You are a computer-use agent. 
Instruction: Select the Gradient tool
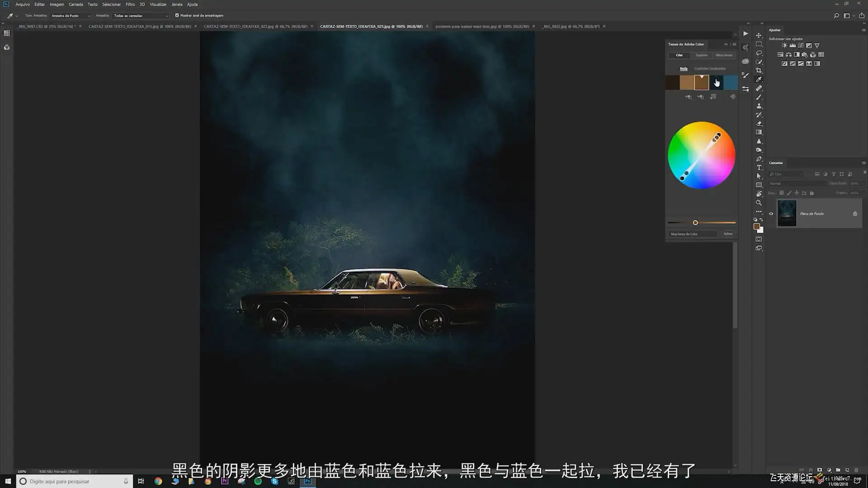(759, 132)
